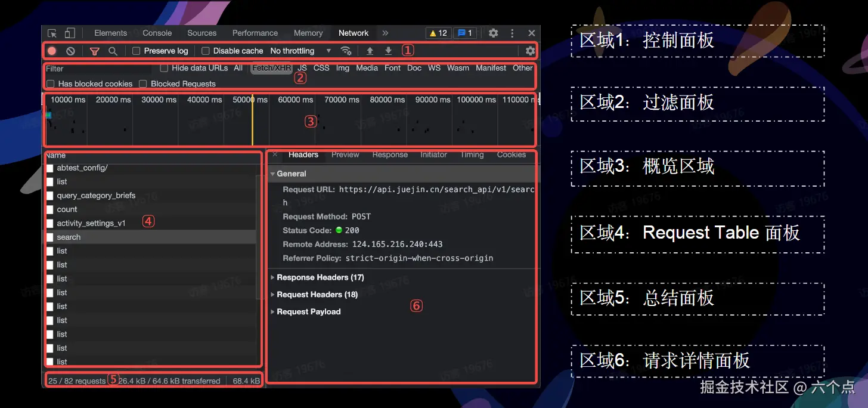The image size is (868, 408).
Task: Toggle the device toolbar icon
Action: (70, 33)
